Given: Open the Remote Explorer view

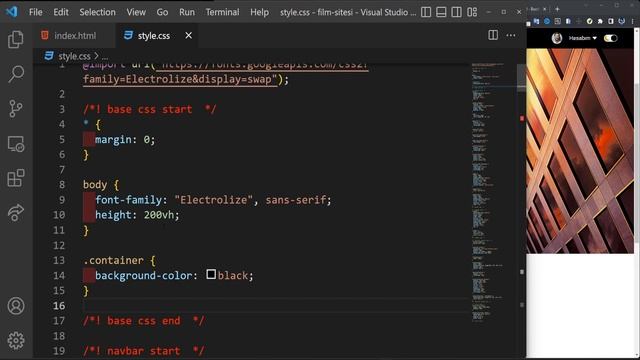Looking at the screenshot, I should (x=16, y=144).
